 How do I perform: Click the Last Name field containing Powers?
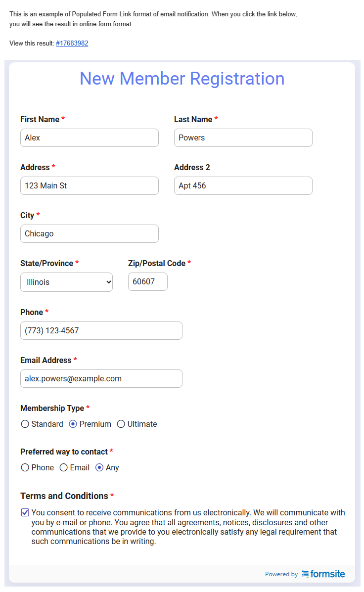pos(243,138)
